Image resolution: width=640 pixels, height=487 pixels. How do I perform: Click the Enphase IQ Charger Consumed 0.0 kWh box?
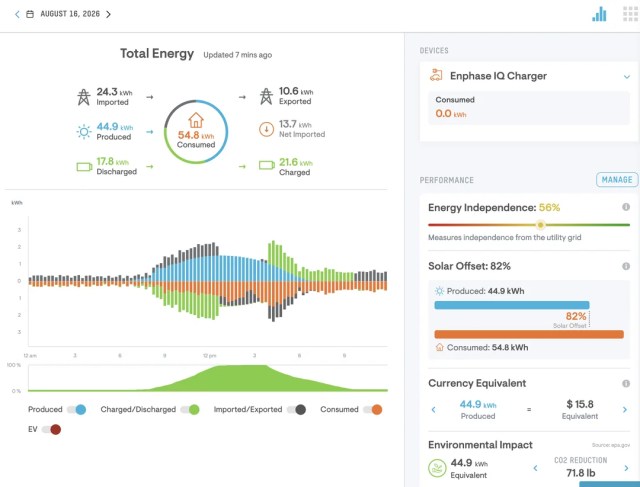[529, 108]
